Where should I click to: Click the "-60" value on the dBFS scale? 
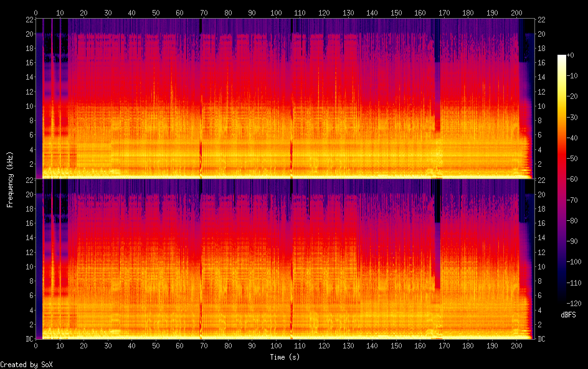(572, 179)
